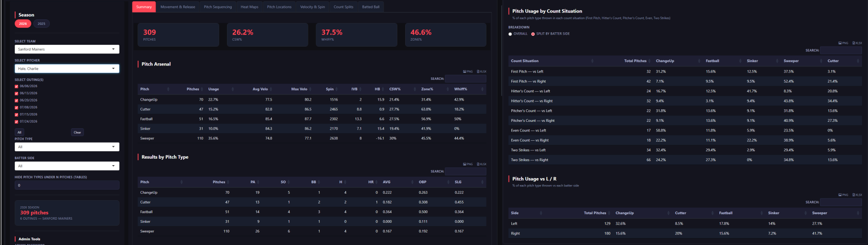Uncheck the 07/08/2026 outing
The width and height of the screenshot is (868, 245).
click(17, 108)
